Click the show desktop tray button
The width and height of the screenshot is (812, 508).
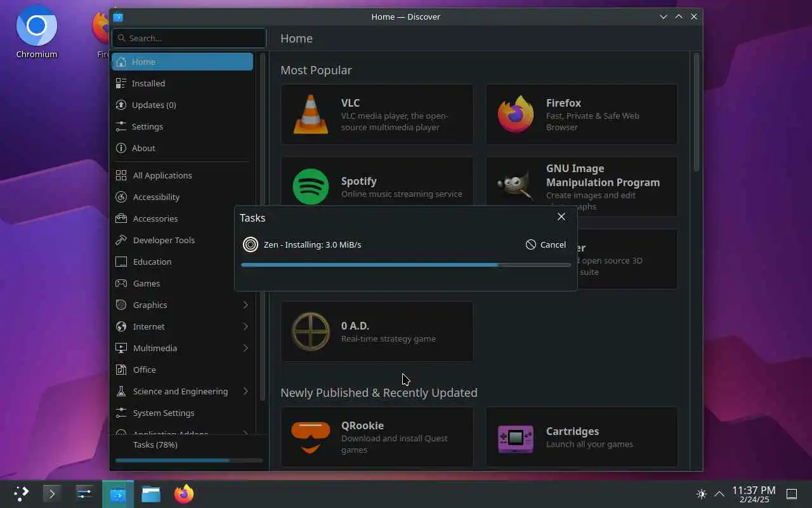(x=792, y=494)
